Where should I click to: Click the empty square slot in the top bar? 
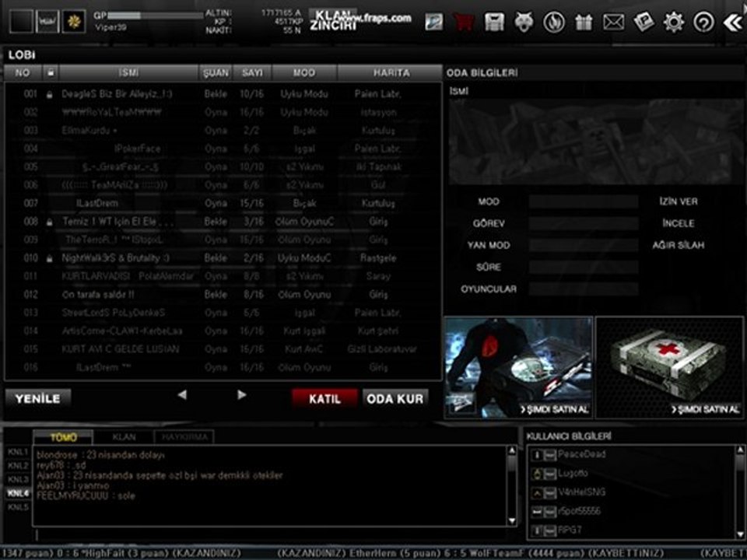tap(22, 22)
